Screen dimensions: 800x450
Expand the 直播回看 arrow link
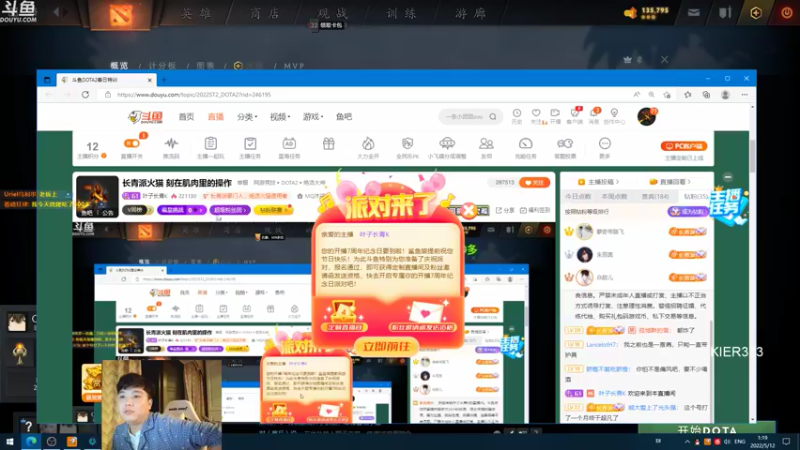pyautogui.click(x=670, y=182)
